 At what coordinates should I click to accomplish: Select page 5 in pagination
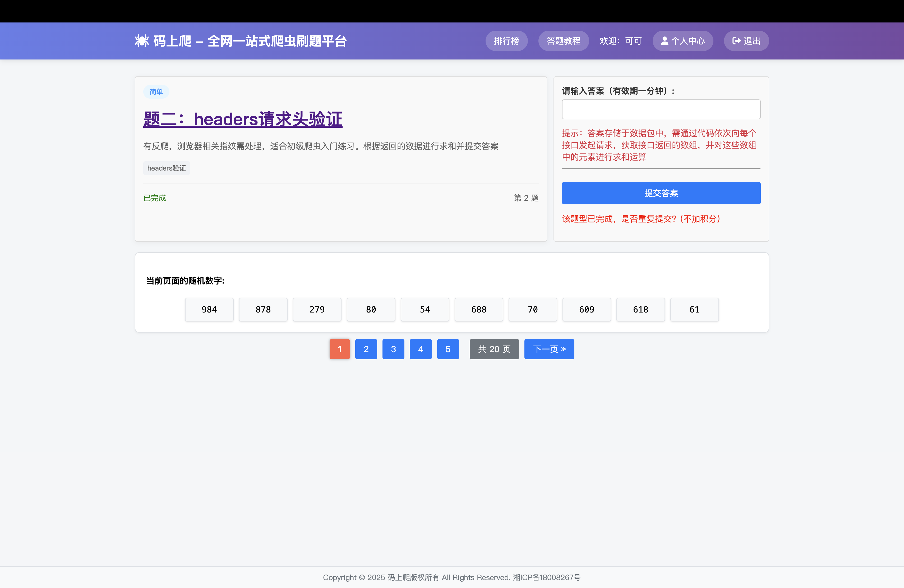(448, 349)
